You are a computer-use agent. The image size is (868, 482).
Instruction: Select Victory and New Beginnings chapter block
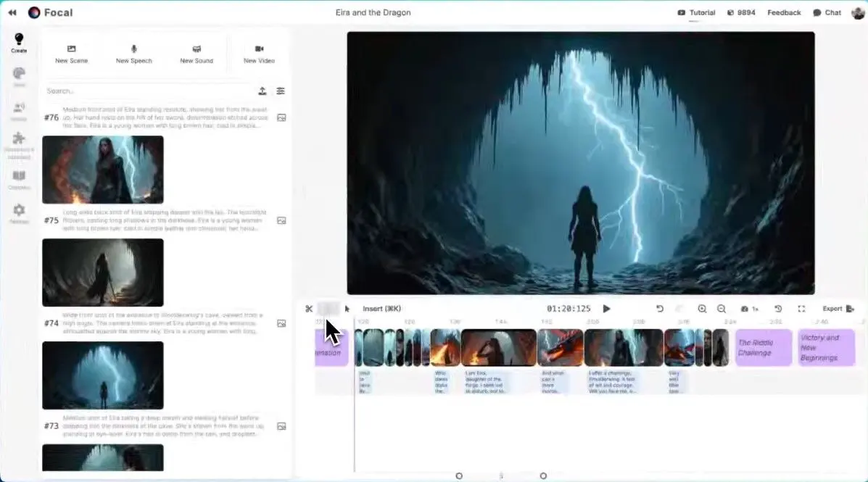[x=826, y=347]
